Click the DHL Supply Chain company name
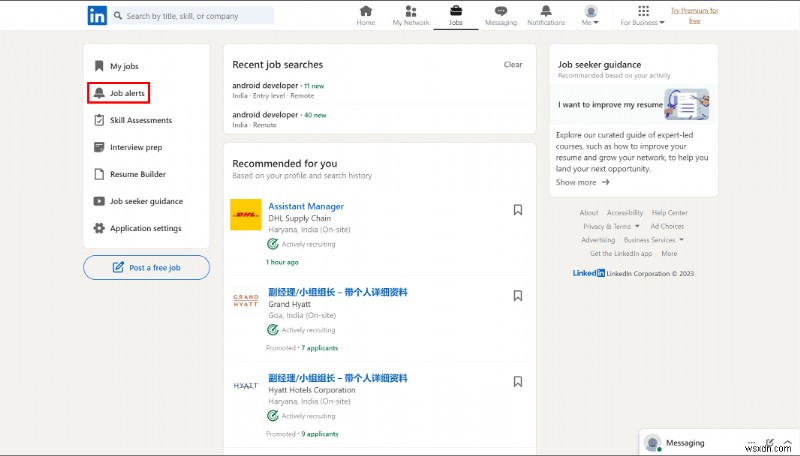The width and height of the screenshot is (800, 456). pos(299,218)
